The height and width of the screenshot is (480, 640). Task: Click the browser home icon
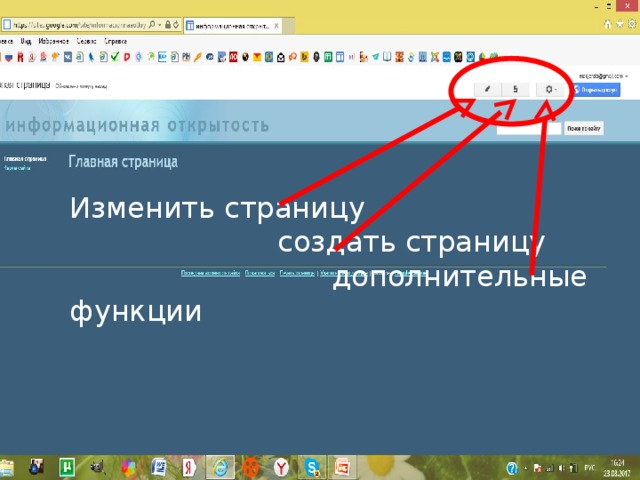[x=608, y=24]
